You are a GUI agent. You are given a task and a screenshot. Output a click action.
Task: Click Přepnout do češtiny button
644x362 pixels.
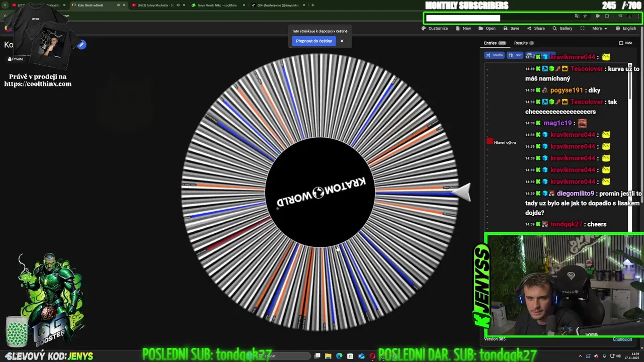coord(314,41)
